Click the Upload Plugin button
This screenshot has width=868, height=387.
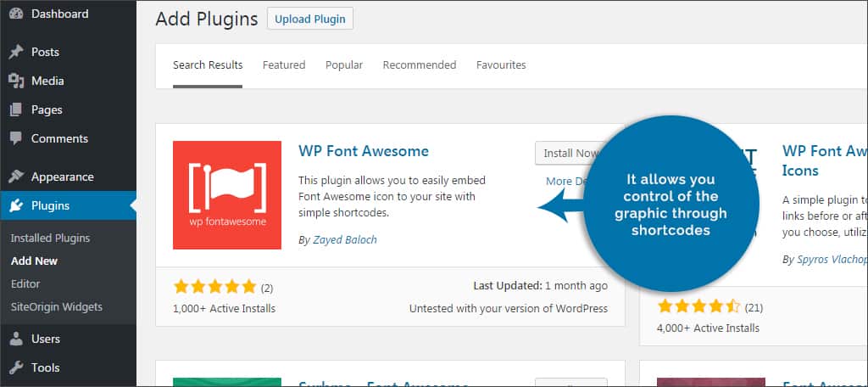click(x=310, y=19)
